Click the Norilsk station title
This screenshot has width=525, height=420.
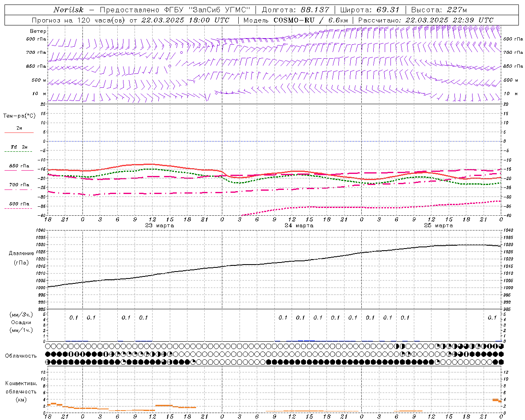(x=68, y=10)
